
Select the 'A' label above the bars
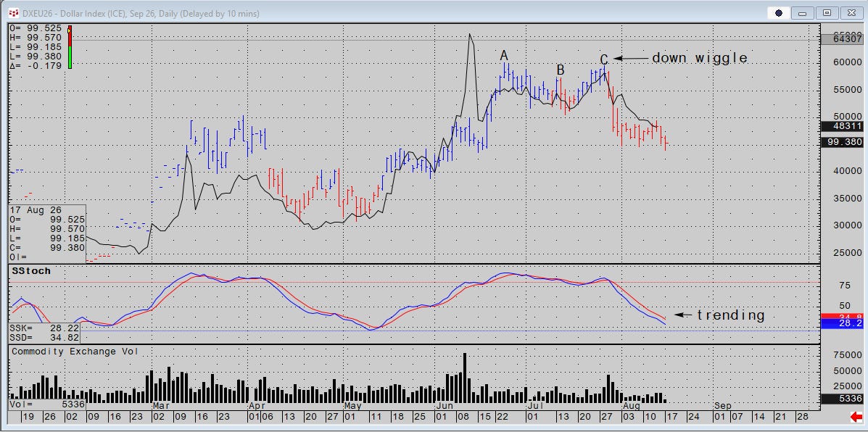504,55
